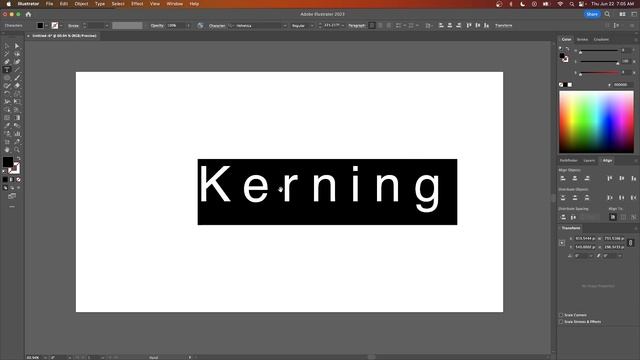Enable the Scale Corners checkbox
Screen dimensions: 640x360
561,315
